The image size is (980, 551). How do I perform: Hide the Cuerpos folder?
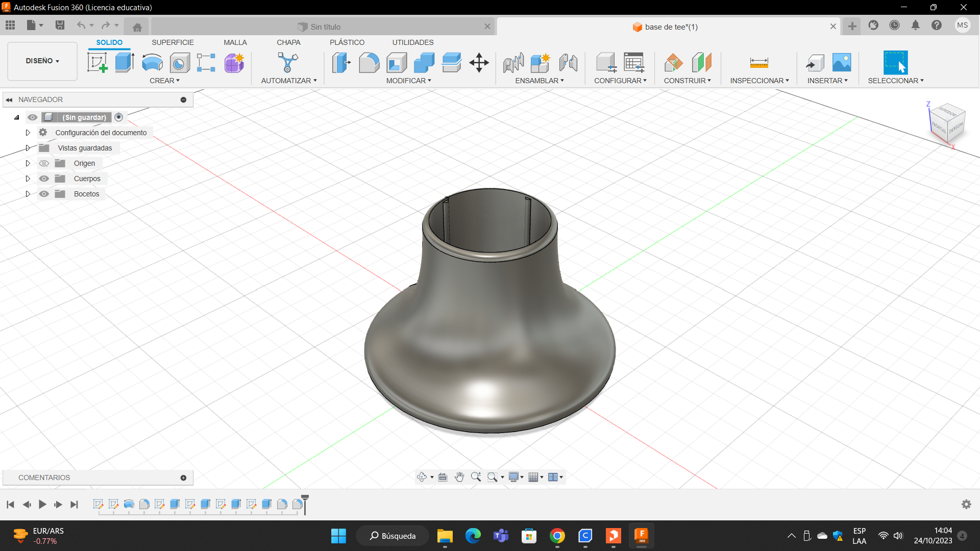click(x=44, y=179)
